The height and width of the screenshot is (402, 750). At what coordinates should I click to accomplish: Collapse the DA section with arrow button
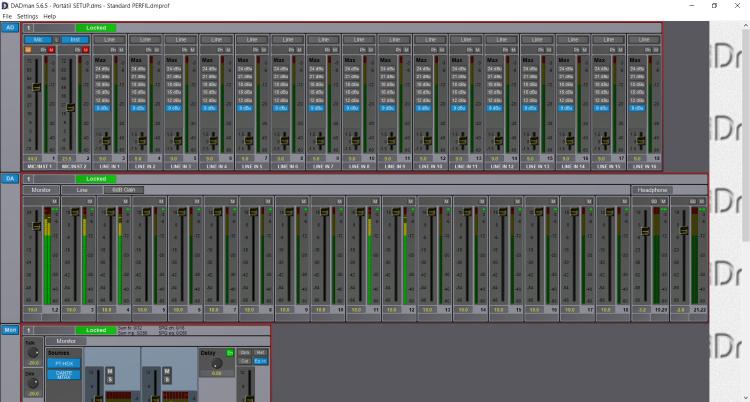(x=29, y=178)
